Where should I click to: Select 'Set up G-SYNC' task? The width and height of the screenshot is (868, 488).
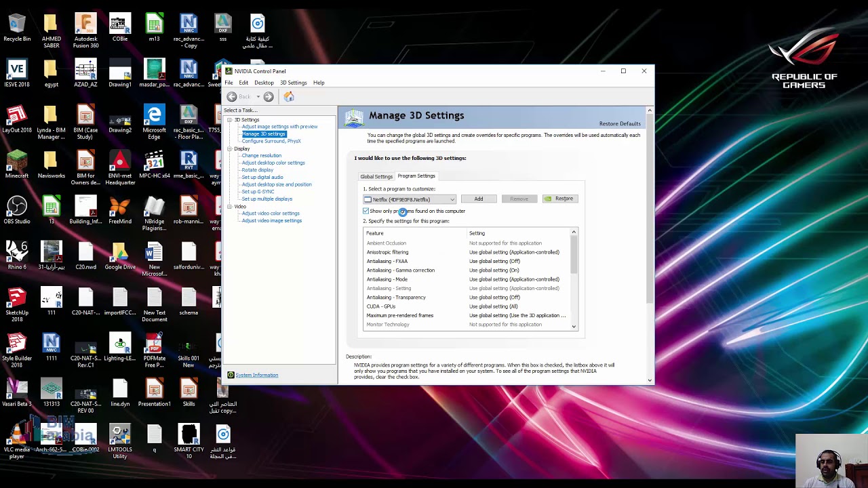258,192
